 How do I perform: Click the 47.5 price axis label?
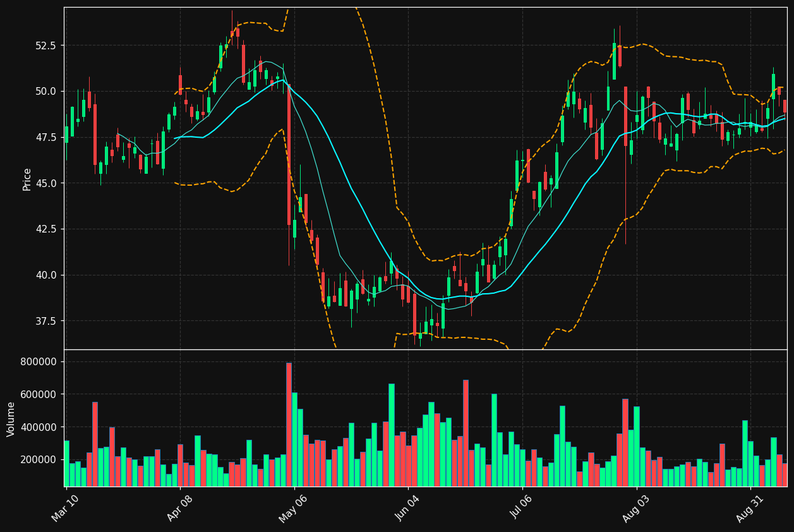(x=46, y=137)
